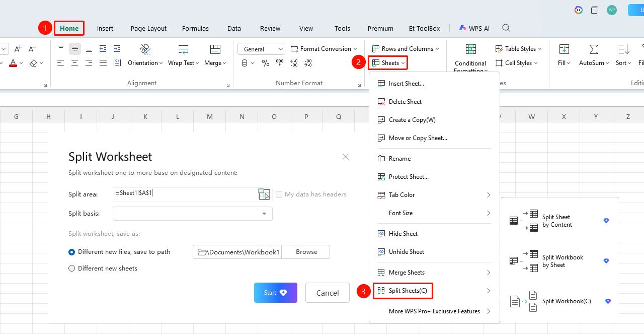This screenshot has height=334, width=644.
Task: Expand the General number format dropdown
Action: (x=262, y=49)
